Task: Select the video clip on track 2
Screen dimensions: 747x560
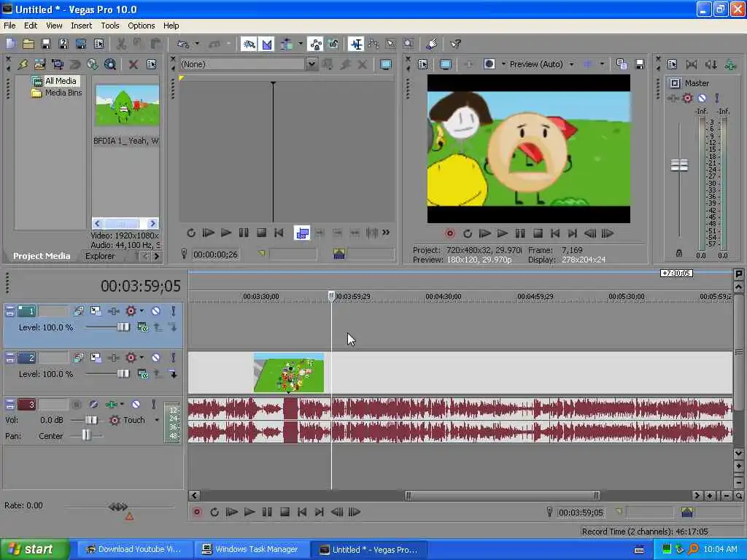Action: coord(289,373)
